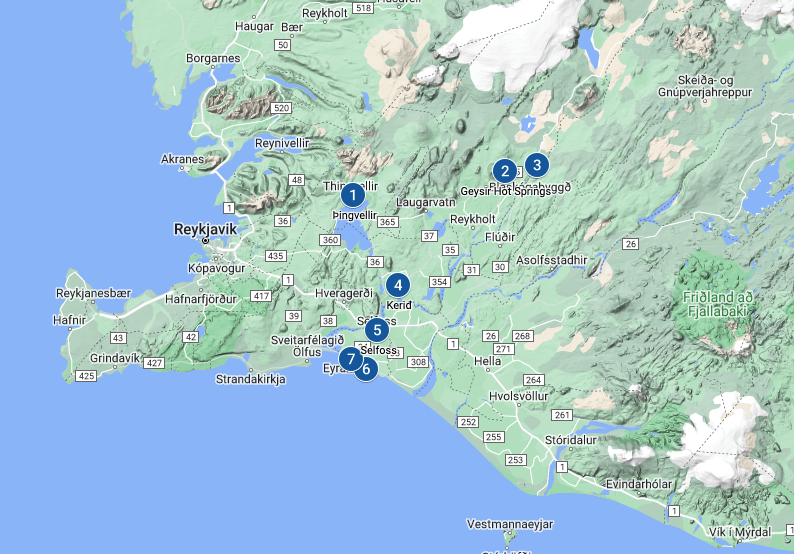The height and width of the screenshot is (554, 794).
Task: Open map marker number 3
Action: [536, 165]
